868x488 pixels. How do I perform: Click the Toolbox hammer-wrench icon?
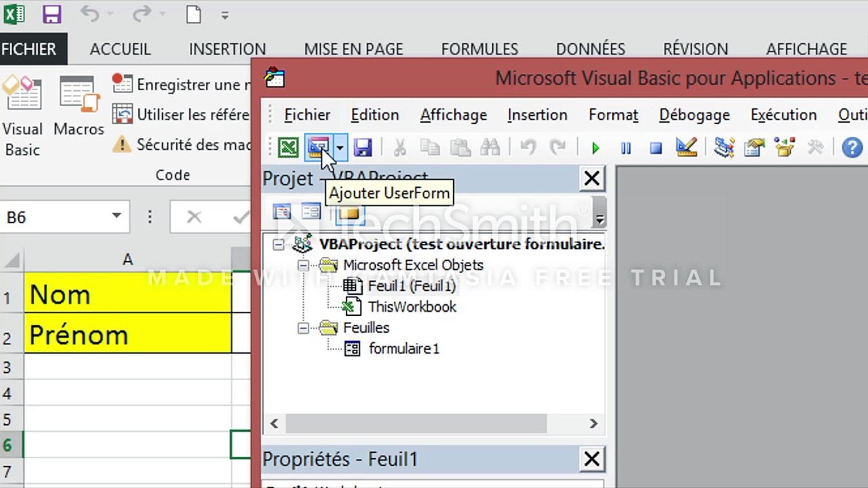tap(815, 147)
